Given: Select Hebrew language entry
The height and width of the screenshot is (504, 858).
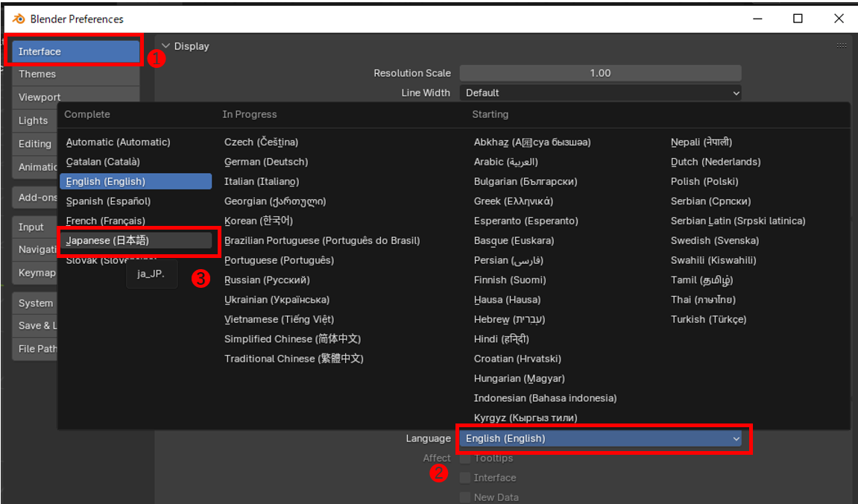Looking at the screenshot, I should 509,319.
